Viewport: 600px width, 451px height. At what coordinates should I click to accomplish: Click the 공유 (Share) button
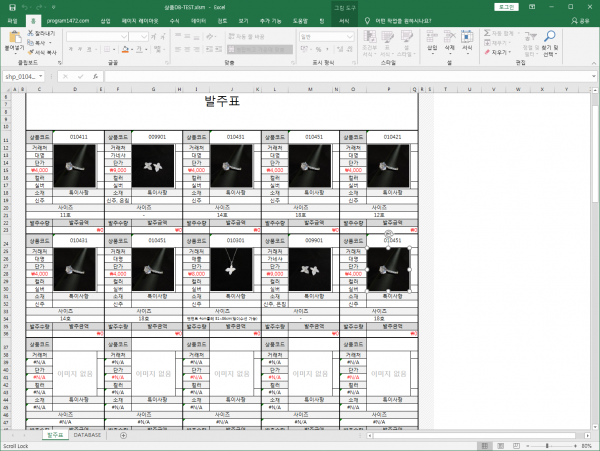580,19
